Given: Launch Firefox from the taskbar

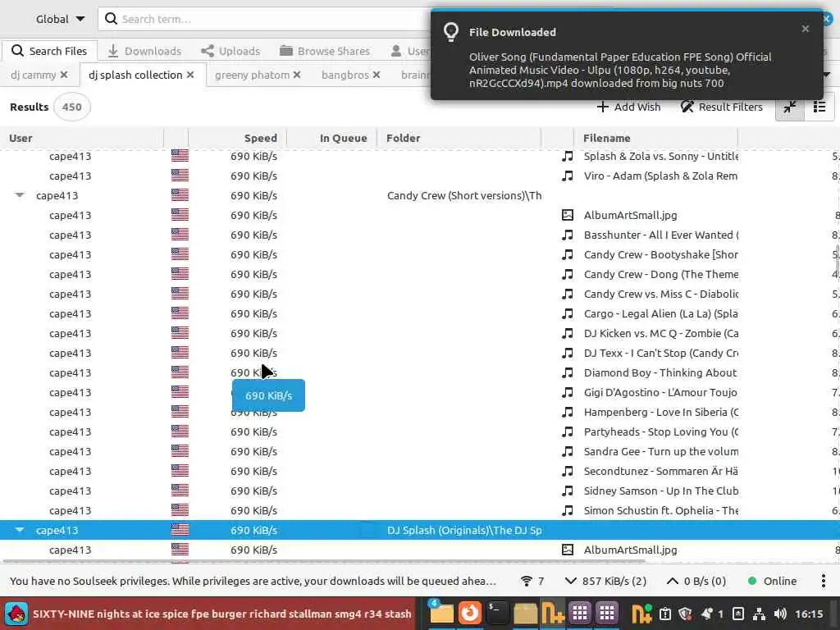Looking at the screenshot, I should pos(469,613).
